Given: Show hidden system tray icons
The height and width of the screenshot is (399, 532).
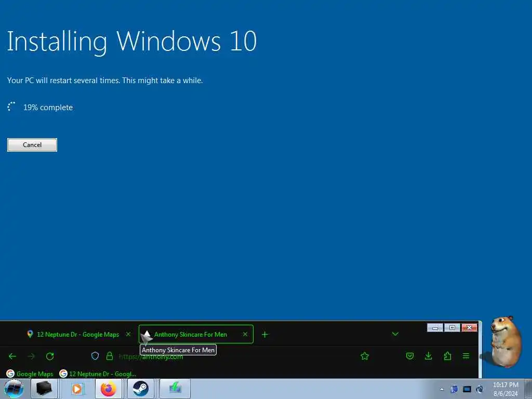Looking at the screenshot, I should click(442, 390).
